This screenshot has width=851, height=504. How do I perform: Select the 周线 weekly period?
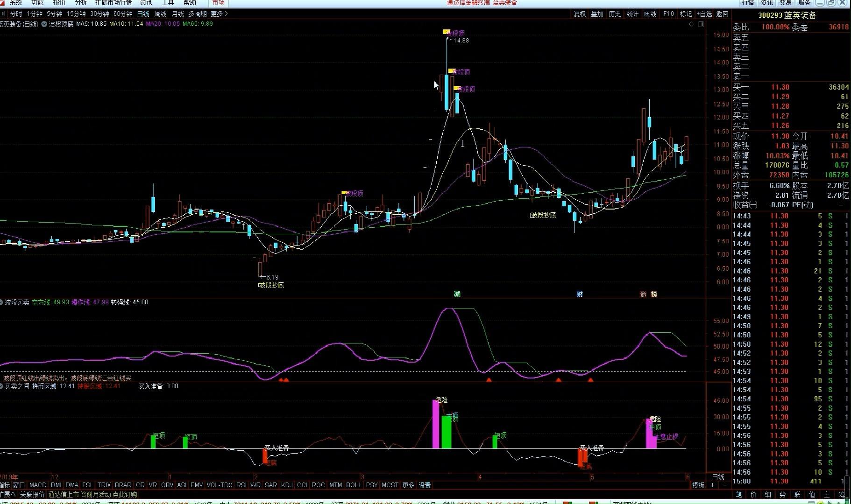(161, 14)
